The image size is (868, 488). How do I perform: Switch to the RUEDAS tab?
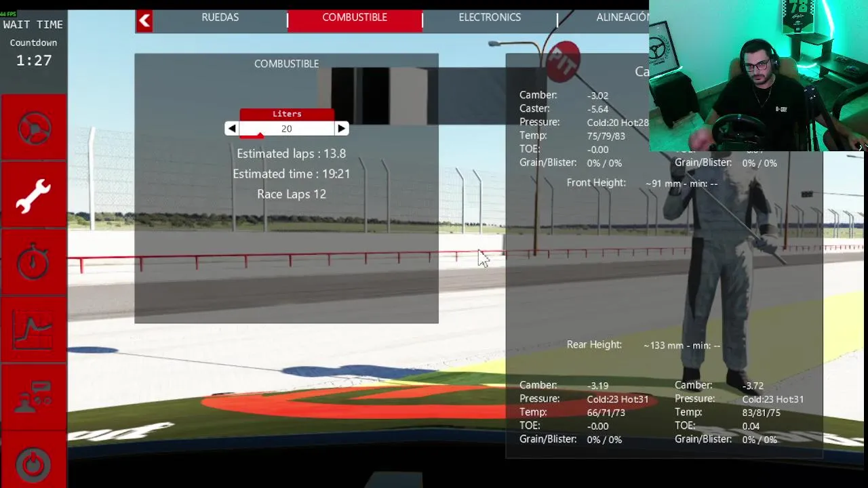click(220, 18)
